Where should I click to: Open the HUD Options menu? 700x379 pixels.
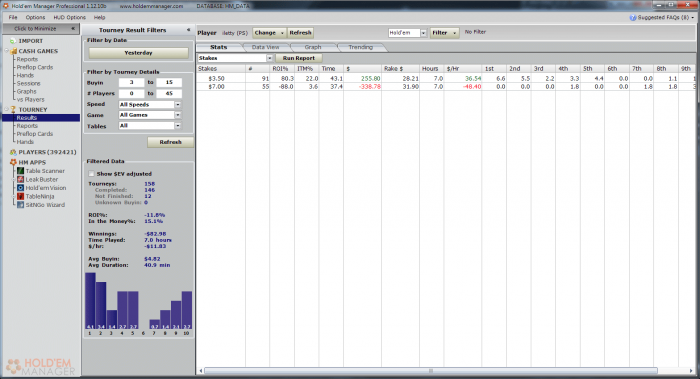click(x=70, y=17)
